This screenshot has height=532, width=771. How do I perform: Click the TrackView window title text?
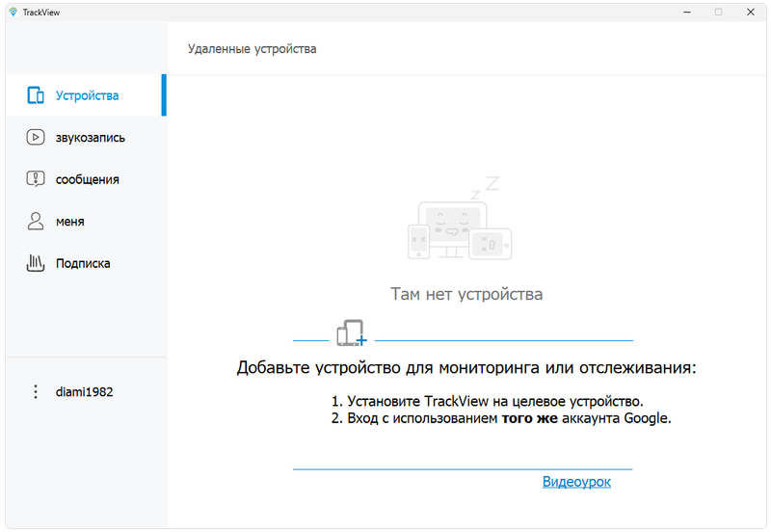pos(41,13)
